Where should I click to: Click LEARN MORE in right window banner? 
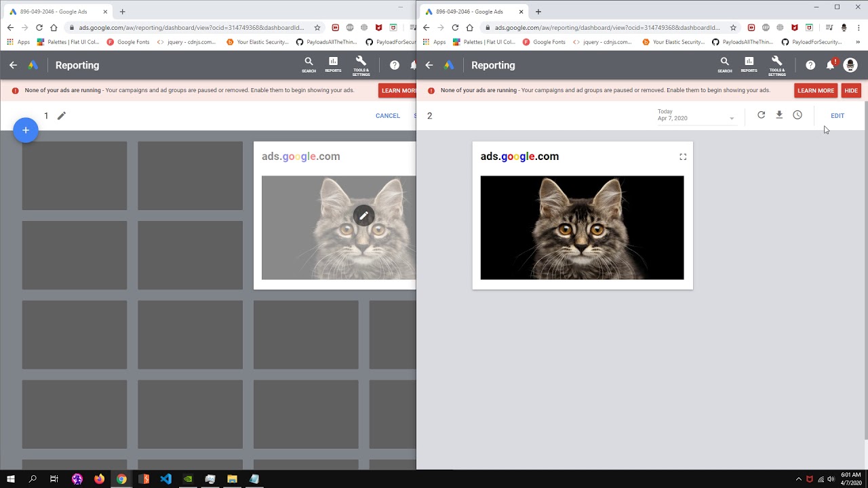(x=816, y=90)
